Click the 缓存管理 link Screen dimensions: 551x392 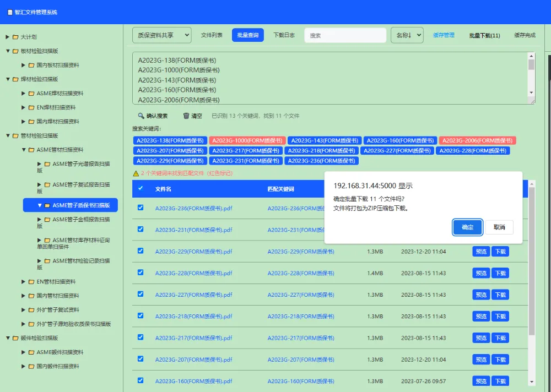(x=444, y=35)
